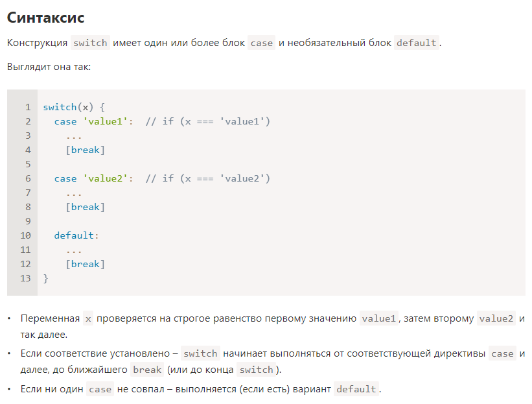Click inline 'break' code in second bullet
This screenshot has height=404, width=532.
146,370
